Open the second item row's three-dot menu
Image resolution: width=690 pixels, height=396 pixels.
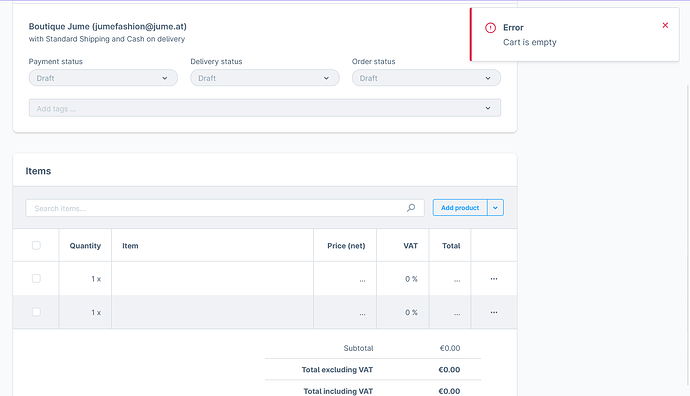[494, 312]
